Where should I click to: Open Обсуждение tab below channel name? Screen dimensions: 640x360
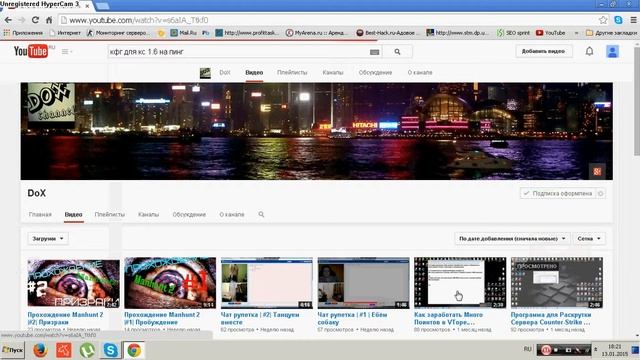tap(189, 214)
